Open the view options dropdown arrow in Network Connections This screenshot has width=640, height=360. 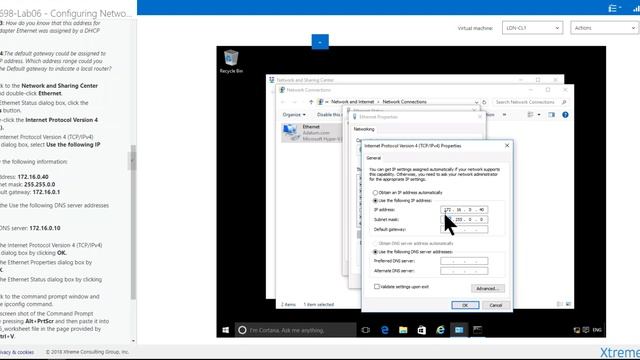pos(539,115)
